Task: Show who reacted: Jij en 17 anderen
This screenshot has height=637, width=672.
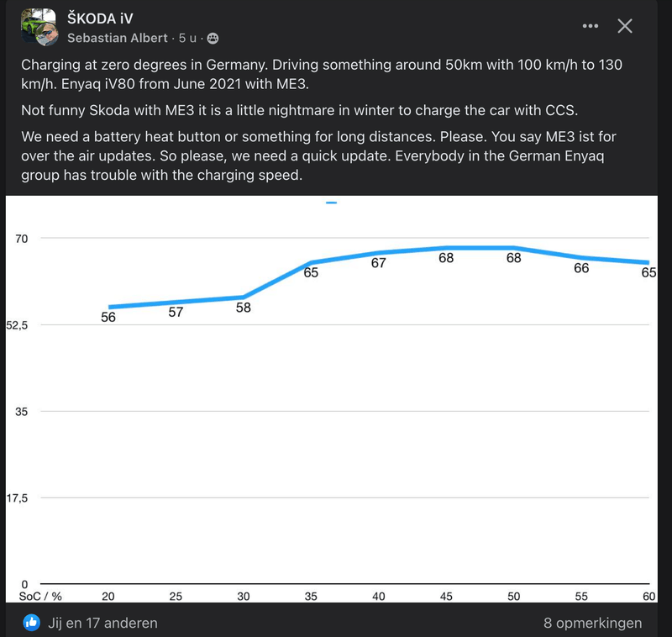Action: point(104,623)
